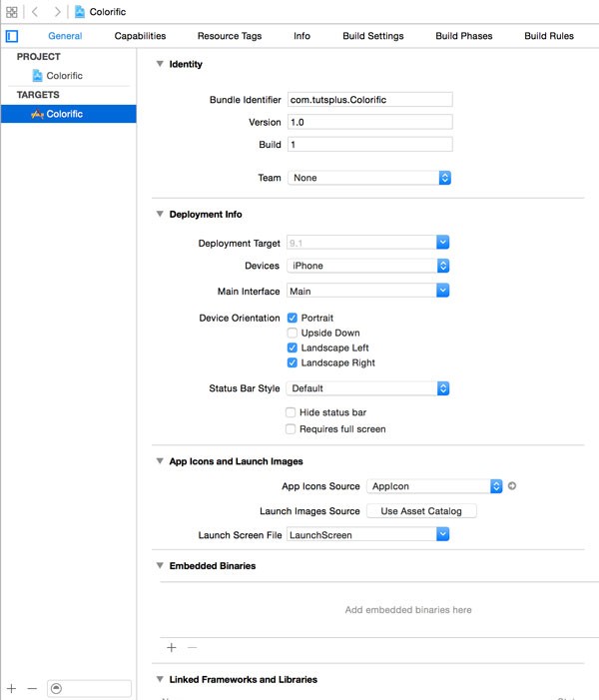This screenshot has width=599, height=700.
Task: Click the Bundle Identifier field
Action: point(370,100)
